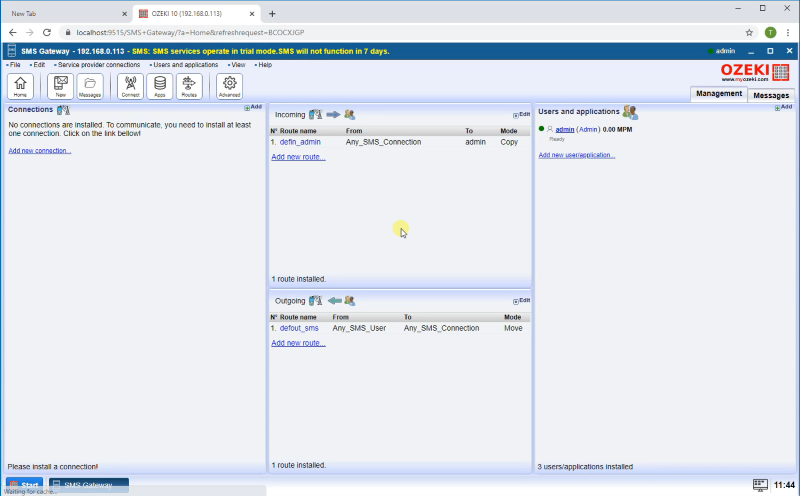The width and height of the screenshot is (800, 496).
Task: Open the Help menu
Action: (263, 65)
